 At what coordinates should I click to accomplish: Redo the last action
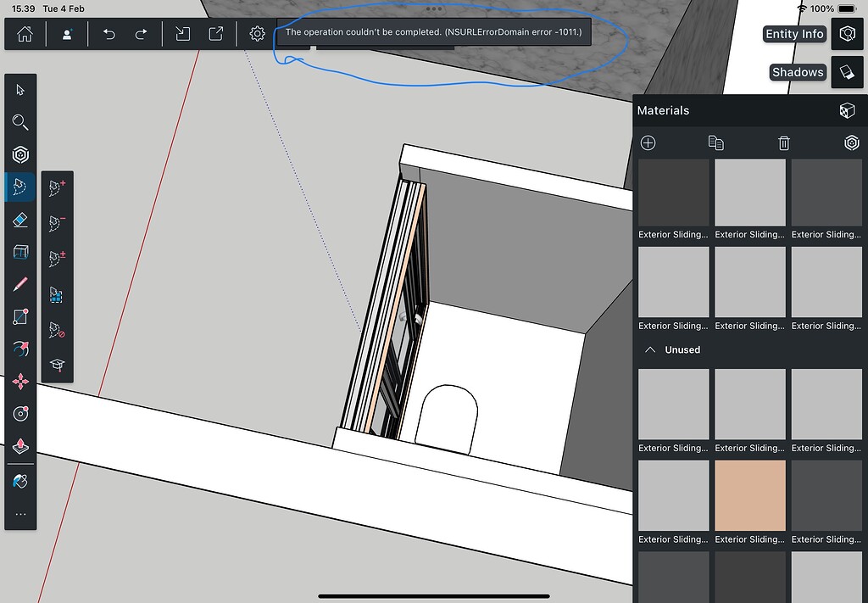click(x=141, y=34)
